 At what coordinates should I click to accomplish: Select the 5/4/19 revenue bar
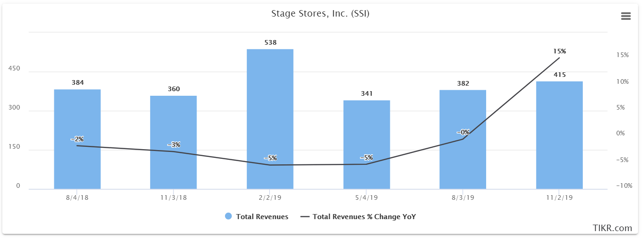pyautogui.click(x=366, y=145)
